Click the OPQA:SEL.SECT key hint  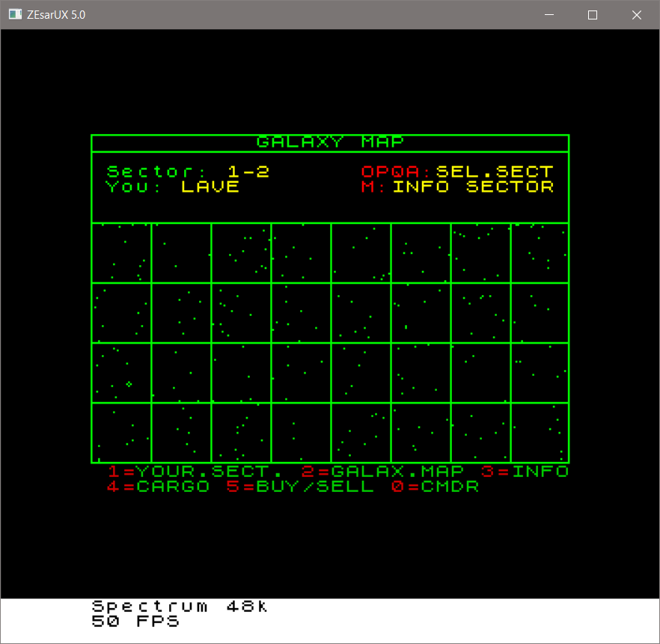(x=457, y=171)
